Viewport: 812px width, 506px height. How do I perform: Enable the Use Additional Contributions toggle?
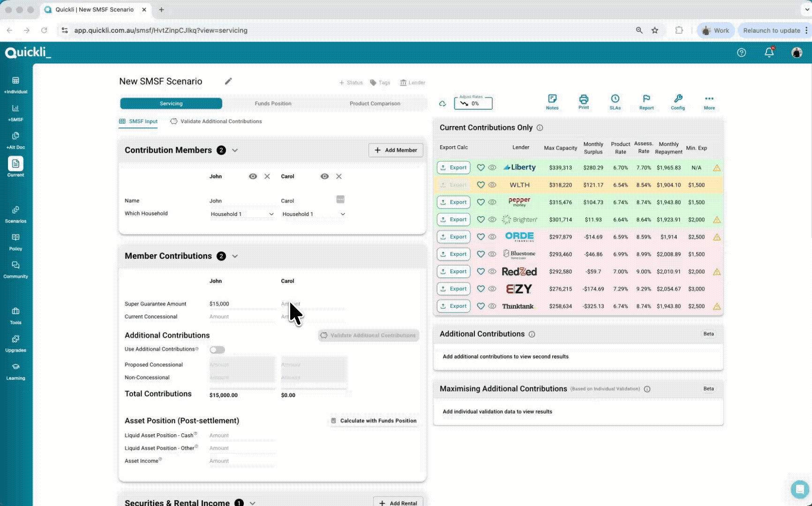click(217, 350)
